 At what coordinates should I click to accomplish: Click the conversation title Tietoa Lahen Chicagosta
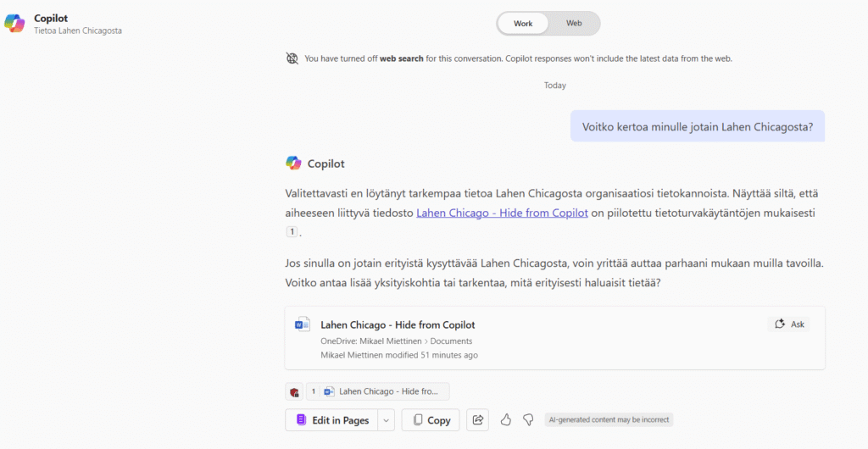pyautogui.click(x=78, y=30)
